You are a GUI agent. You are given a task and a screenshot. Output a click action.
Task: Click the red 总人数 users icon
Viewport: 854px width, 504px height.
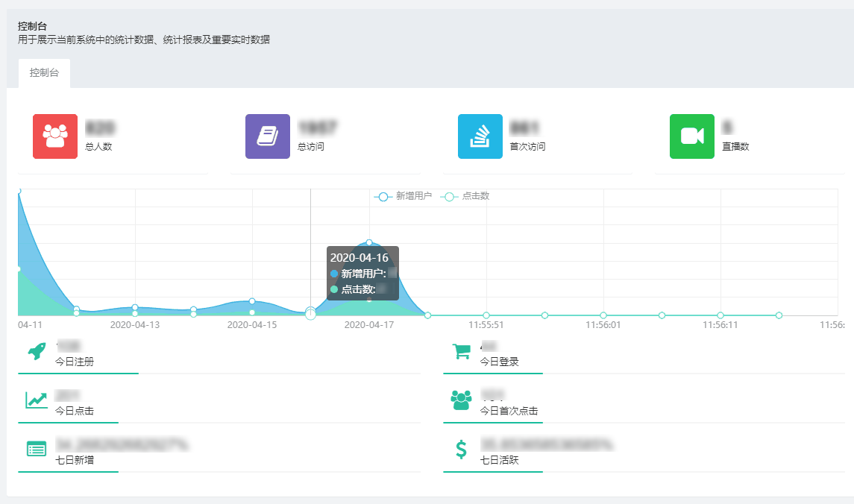pos(55,136)
